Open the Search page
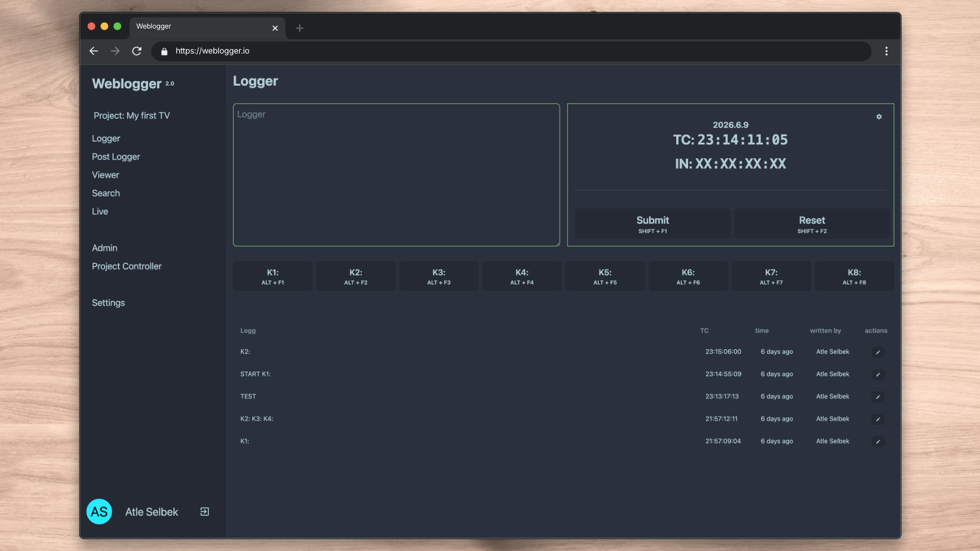Image resolution: width=980 pixels, height=551 pixels. click(x=106, y=193)
